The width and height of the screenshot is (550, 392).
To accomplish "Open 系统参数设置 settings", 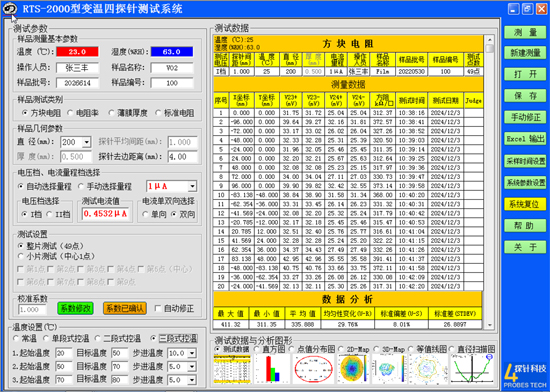I will (525, 182).
